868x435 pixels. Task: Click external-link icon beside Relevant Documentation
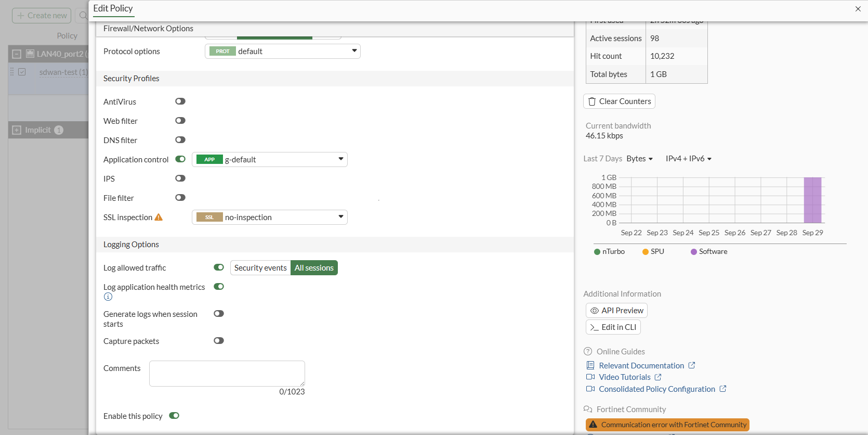pyautogui.click(x=692, y=365)
